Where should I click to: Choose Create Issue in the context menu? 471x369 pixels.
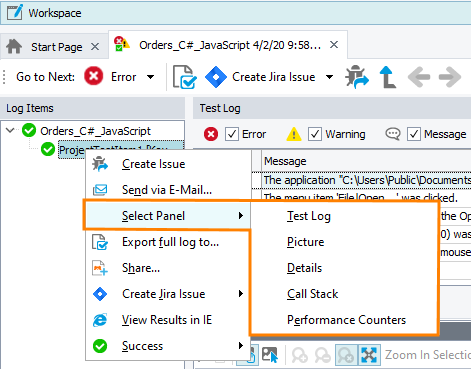(x=168, y=164)
